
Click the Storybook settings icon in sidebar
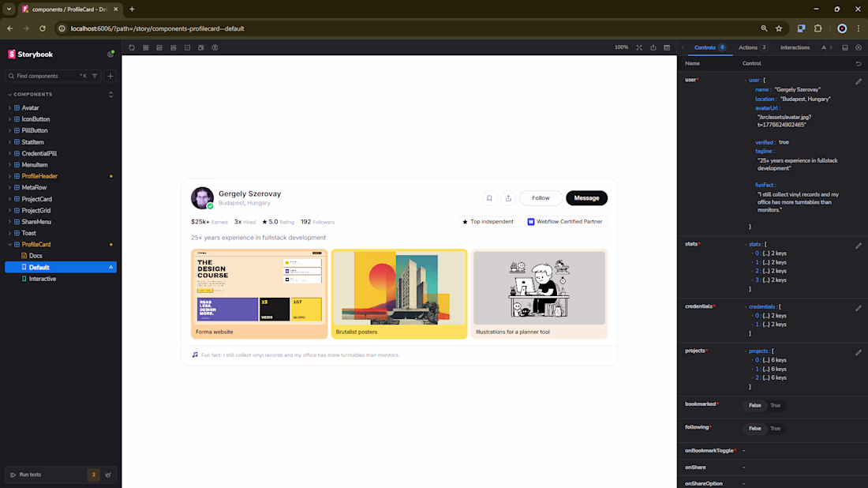(x=110, y=54)
